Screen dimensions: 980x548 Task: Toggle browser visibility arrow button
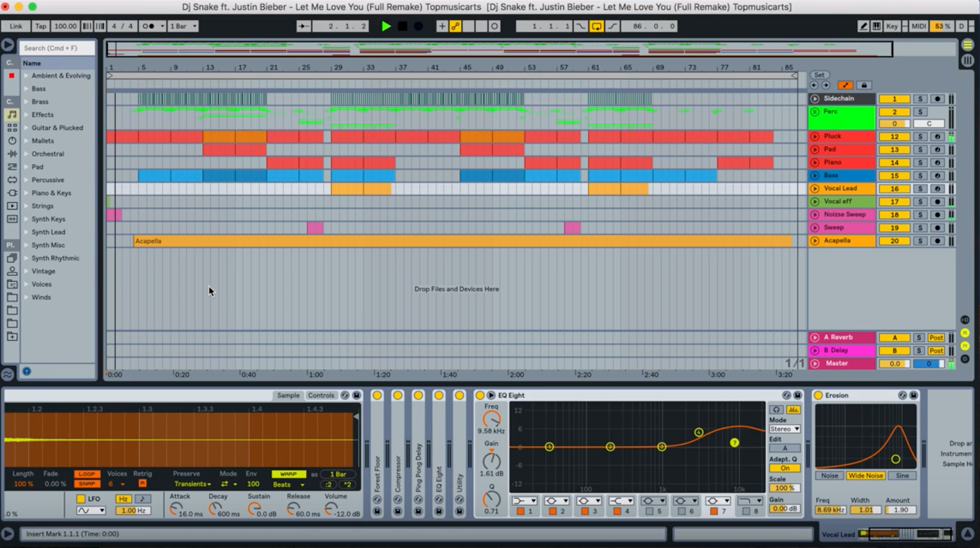click(8, 45)
